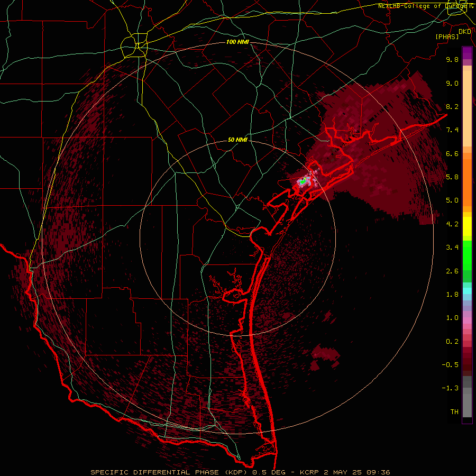The width and height of the screenshot is (476, 476).
Task: Select the 5.0 legend value
Action: pyautogui.click(x=452, y=200)
